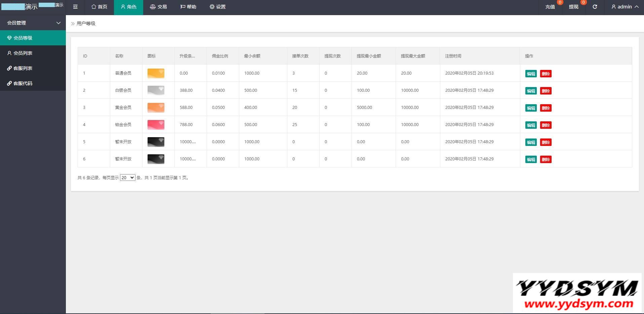The image size is (644, 314).
Task: Select the per-page 20 records dropdown
Action: coord(127,178)
